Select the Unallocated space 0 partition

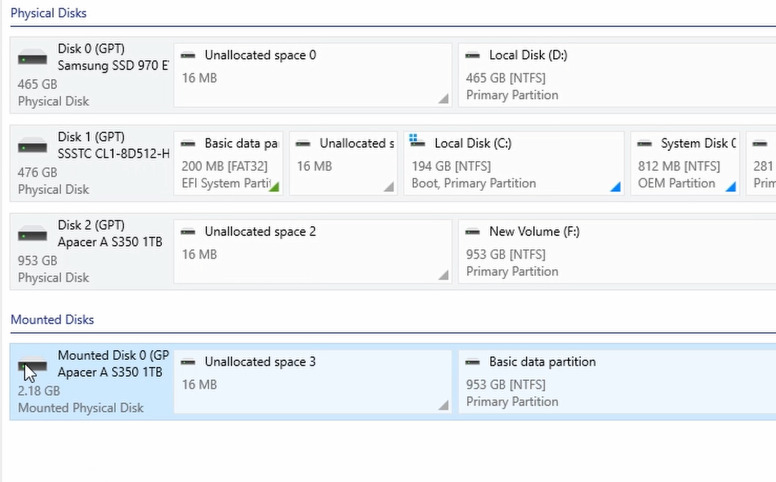tap(313, 75)
